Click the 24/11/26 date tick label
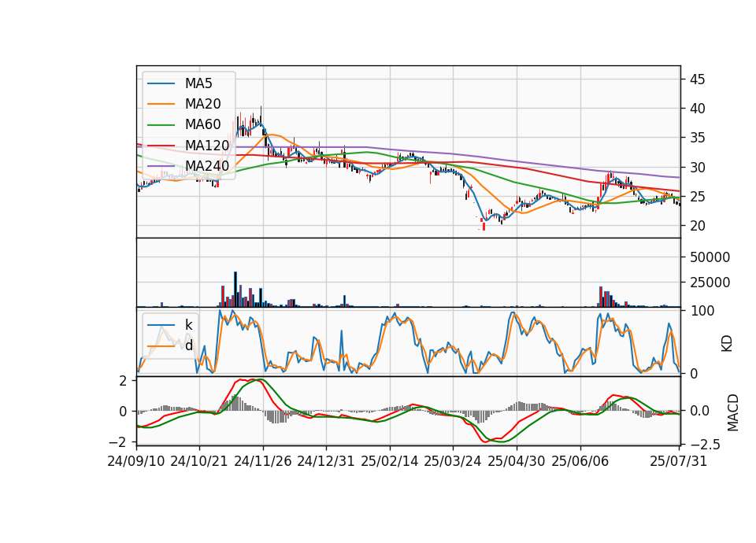Viewport: 756px width, 543px height. [263, 461]
